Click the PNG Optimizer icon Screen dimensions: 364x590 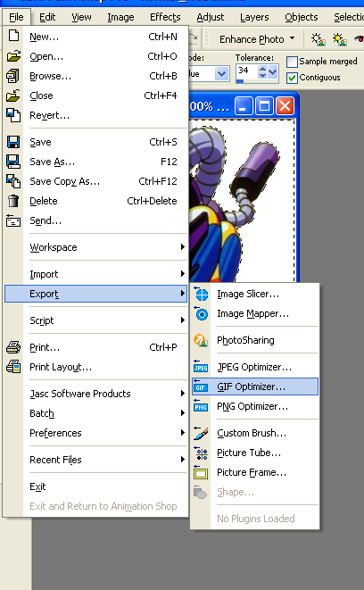201,406
